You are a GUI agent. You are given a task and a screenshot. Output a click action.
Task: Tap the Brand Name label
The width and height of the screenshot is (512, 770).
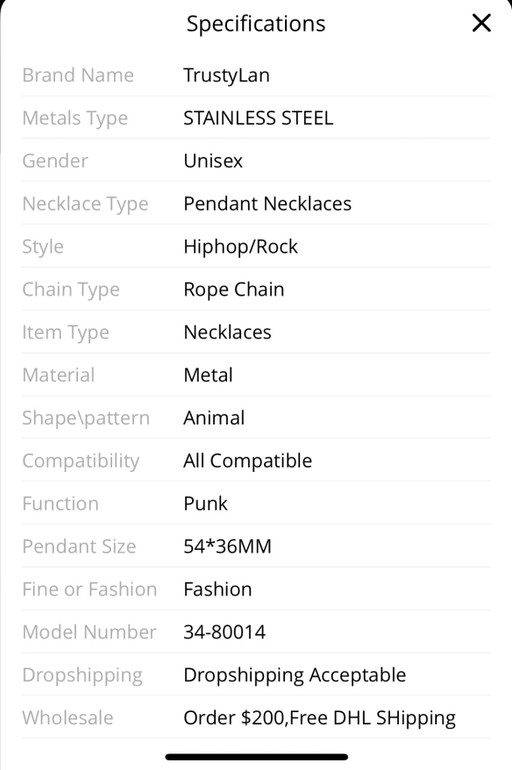(78, 75)
